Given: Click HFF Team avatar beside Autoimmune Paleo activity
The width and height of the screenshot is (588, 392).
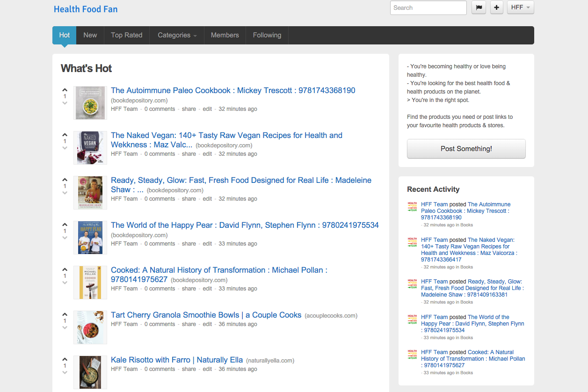Looking at the screenshot, I should click(x=412, y=207).
